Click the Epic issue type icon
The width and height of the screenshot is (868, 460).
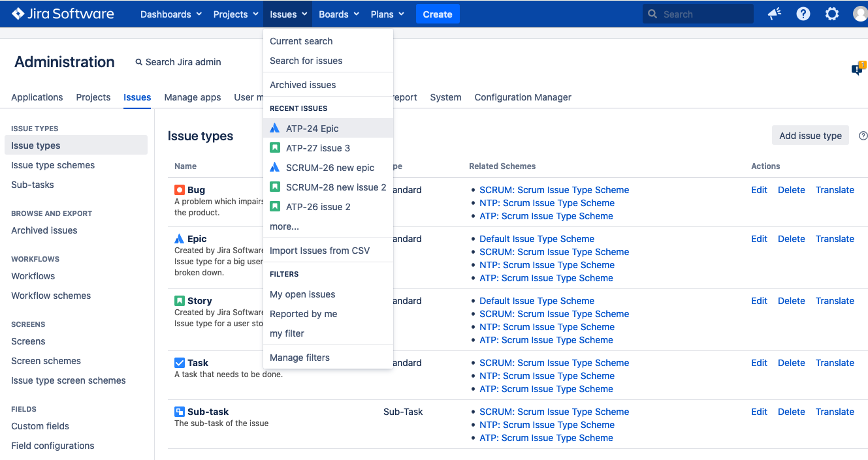[x=180, y=239]
